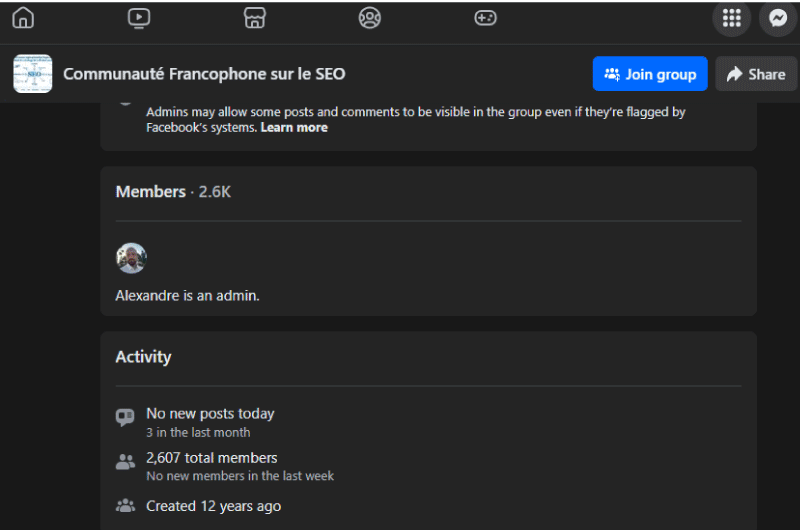Open the Messenger chat icon

pyautogui.click(x=778, y=18)
